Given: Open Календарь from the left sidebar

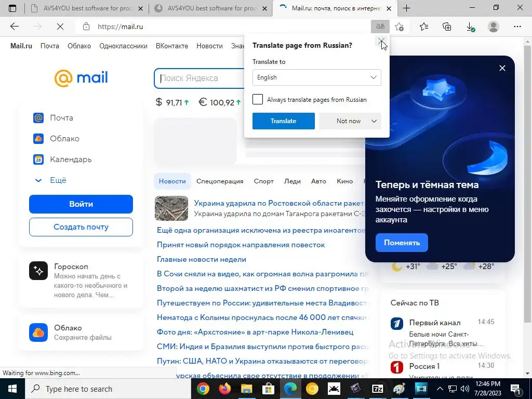Looking at the screenshot, I should [x=62, y=159].
